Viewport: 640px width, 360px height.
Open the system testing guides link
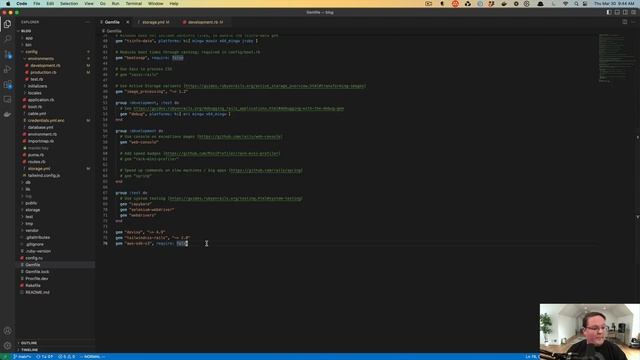coord(236,198)
